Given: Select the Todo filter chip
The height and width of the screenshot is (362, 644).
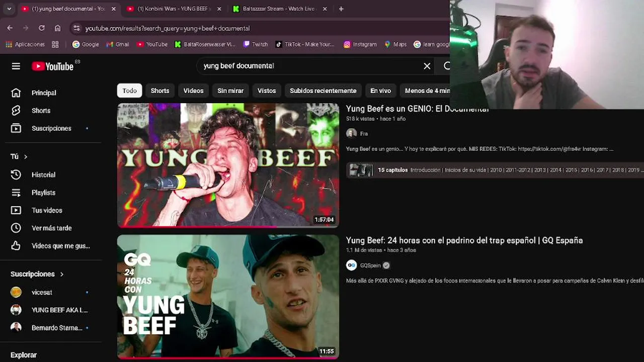Looking at the screenshot, I should pos(129,90).
